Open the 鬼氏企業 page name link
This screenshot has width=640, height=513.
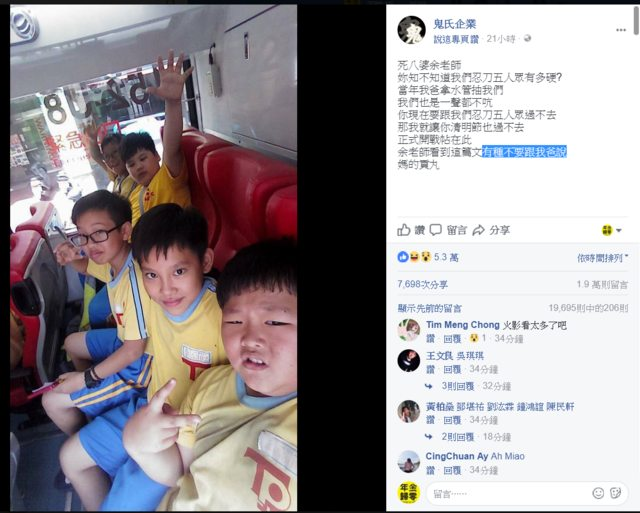[455, 24]
